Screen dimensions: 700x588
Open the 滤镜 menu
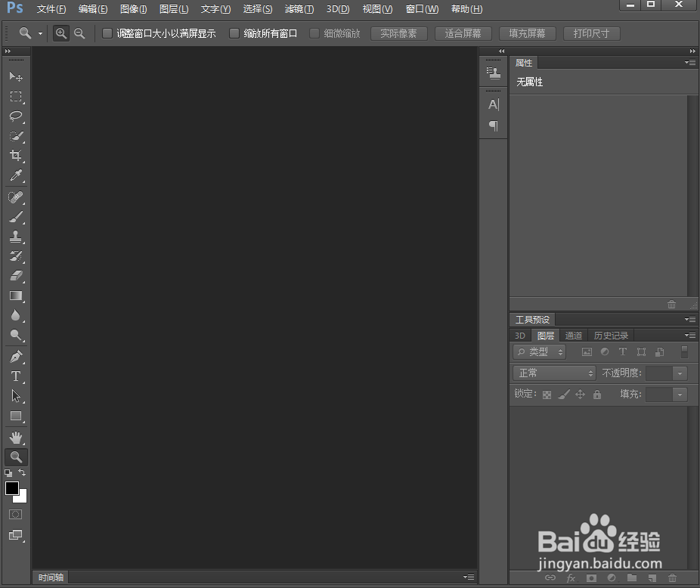[299, 9]
